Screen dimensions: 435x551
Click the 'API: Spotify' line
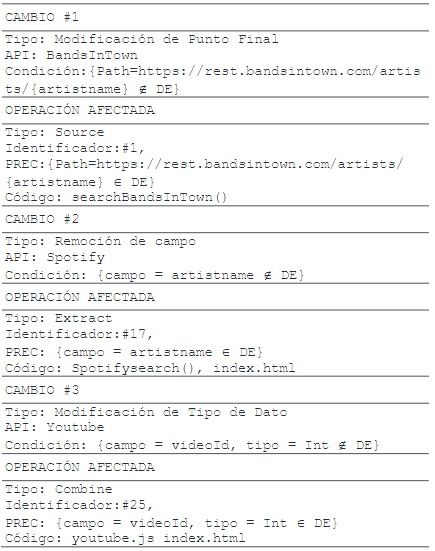[x=55, y=257]
